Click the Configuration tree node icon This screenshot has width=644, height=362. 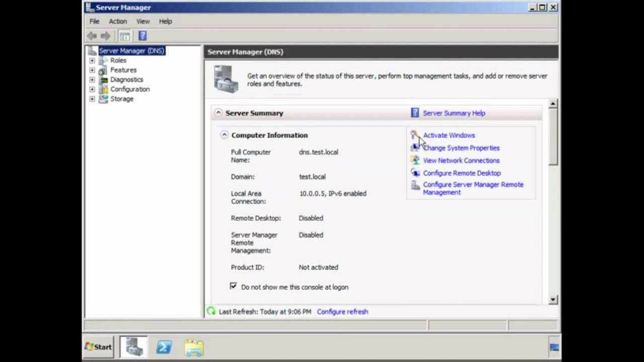click(103, 89)
